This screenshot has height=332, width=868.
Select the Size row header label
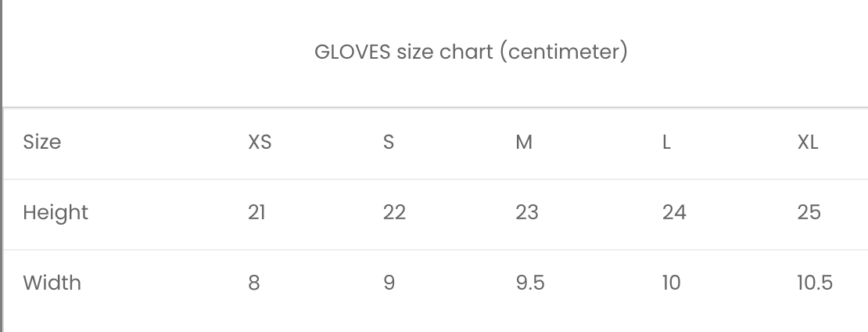pyautogui.click(x=42, y=142)
